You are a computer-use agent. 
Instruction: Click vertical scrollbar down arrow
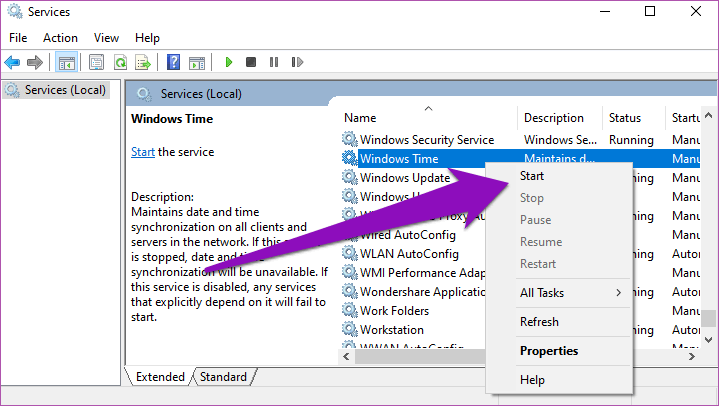coord(708,340)
